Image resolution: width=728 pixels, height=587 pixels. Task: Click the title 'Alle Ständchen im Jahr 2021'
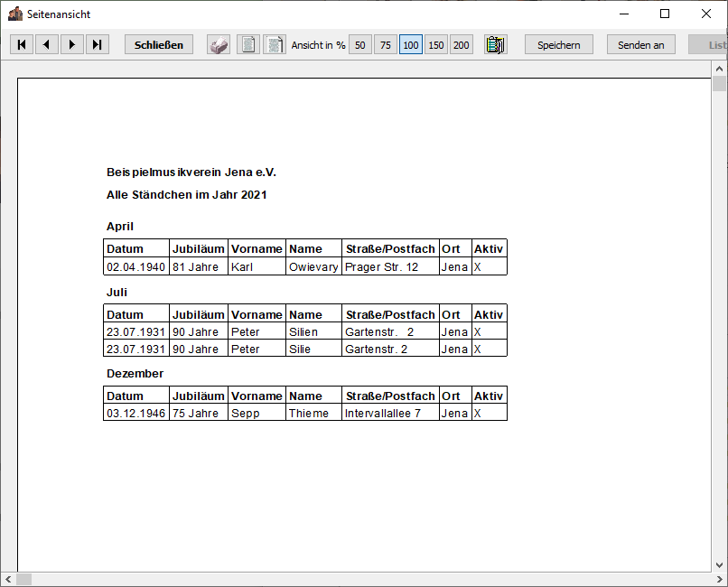(x=187, y=194)
